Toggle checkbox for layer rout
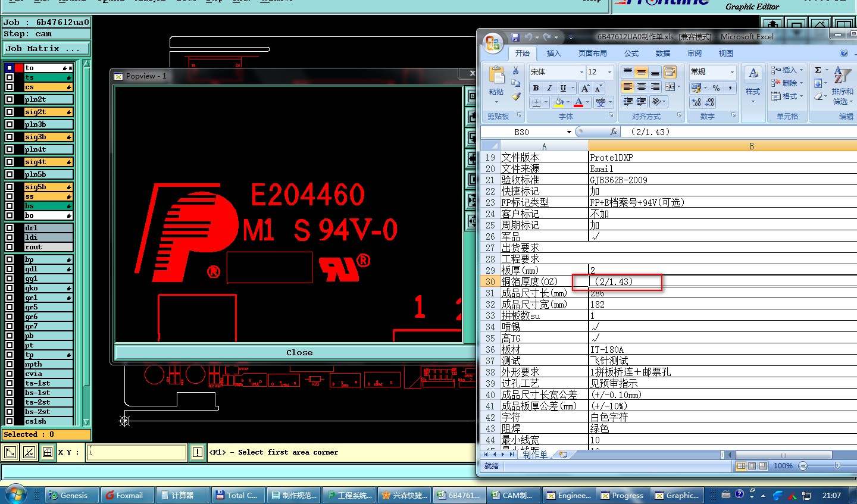Viewport: 857px width, 504px height. click(x=10, y=247)
